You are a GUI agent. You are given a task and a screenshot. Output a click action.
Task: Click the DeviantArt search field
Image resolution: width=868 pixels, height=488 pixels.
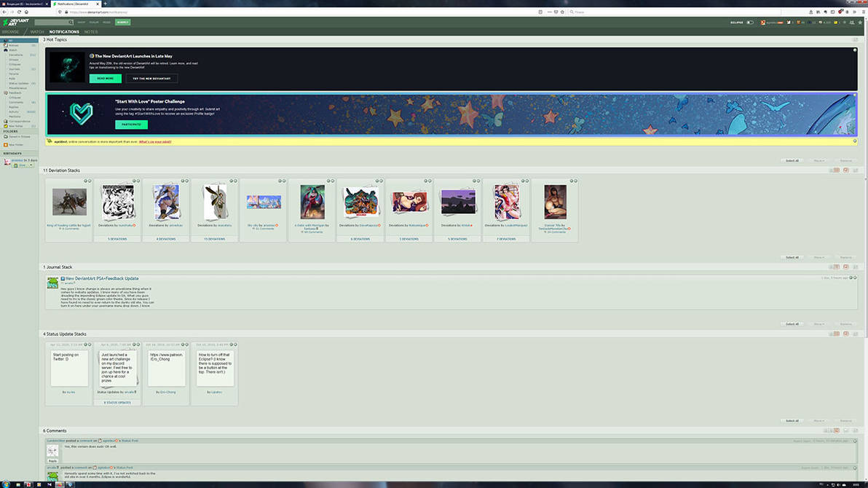(51, 22)
